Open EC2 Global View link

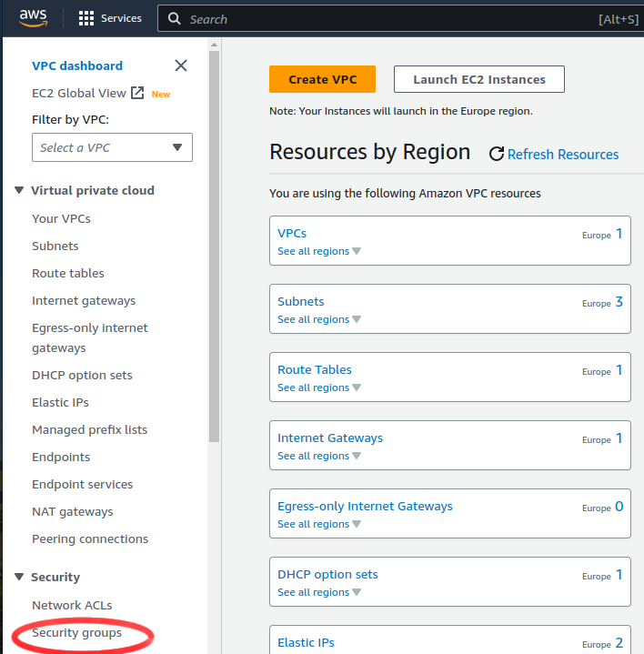tap(79, 93)
